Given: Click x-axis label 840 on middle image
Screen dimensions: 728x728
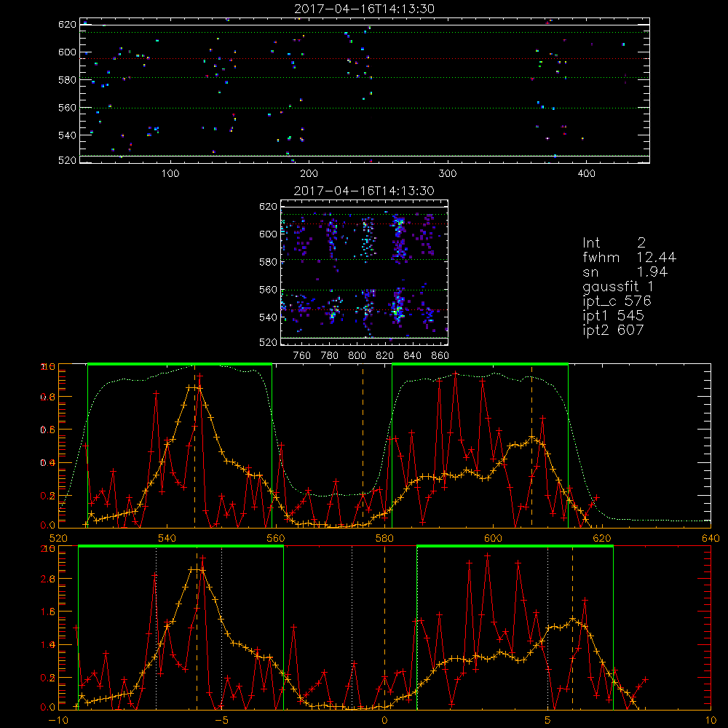Looking at the screenshot, I should (412, 356).
